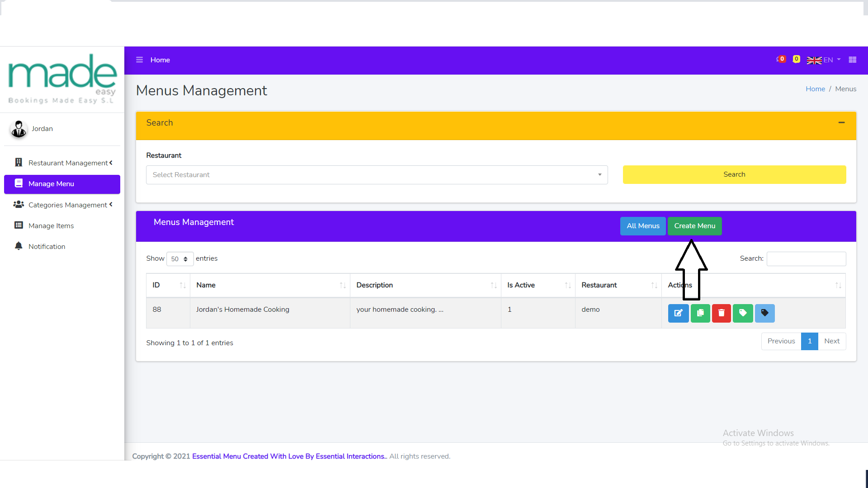Image resolution: width=868 pixels, height=488 pixels.
Task: Go to the Previous table page
Action: click(x=781, y=341)
